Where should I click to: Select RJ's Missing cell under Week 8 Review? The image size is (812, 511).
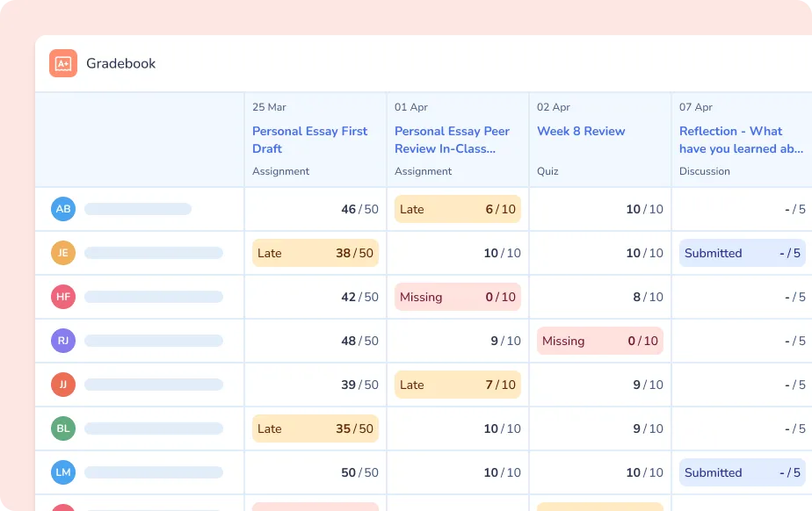pos(599,341)
